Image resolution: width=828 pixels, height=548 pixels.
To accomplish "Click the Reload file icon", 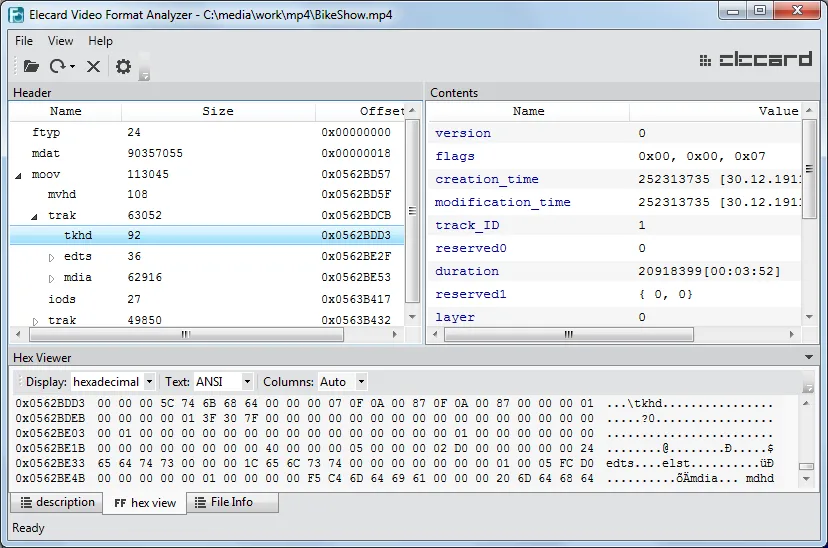I will (x=57, y=66).
